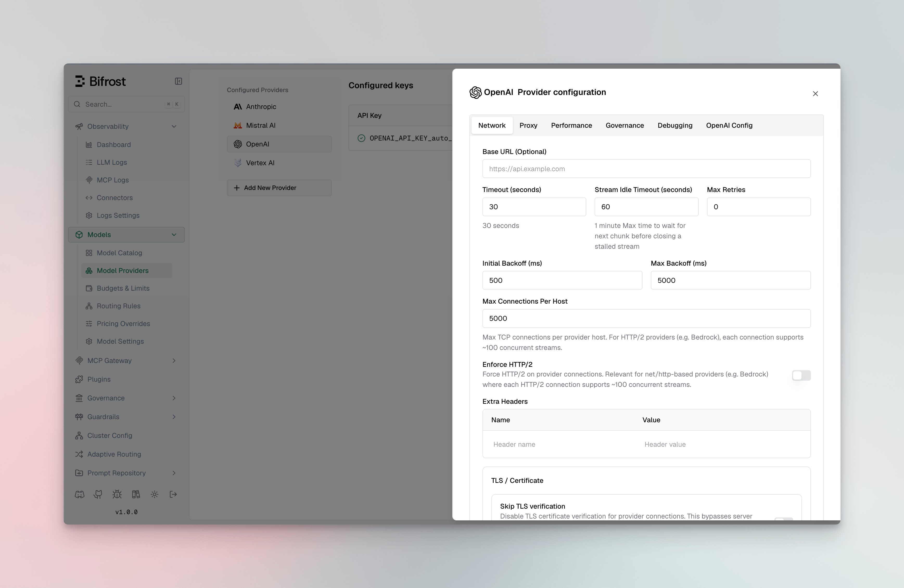Click the Observability telescope icon

tap(79, 126)
